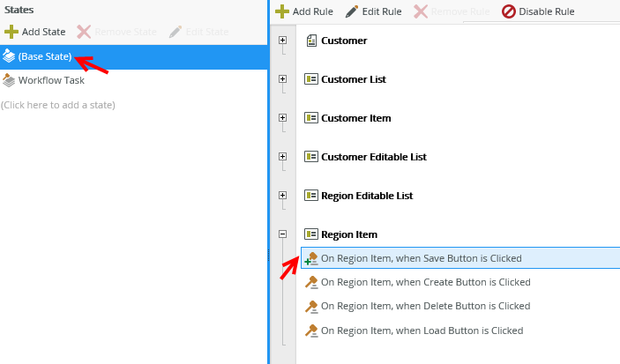Click the Region Item view icon
The height and width of the screenshot is (364, 620).
point(311,234)
